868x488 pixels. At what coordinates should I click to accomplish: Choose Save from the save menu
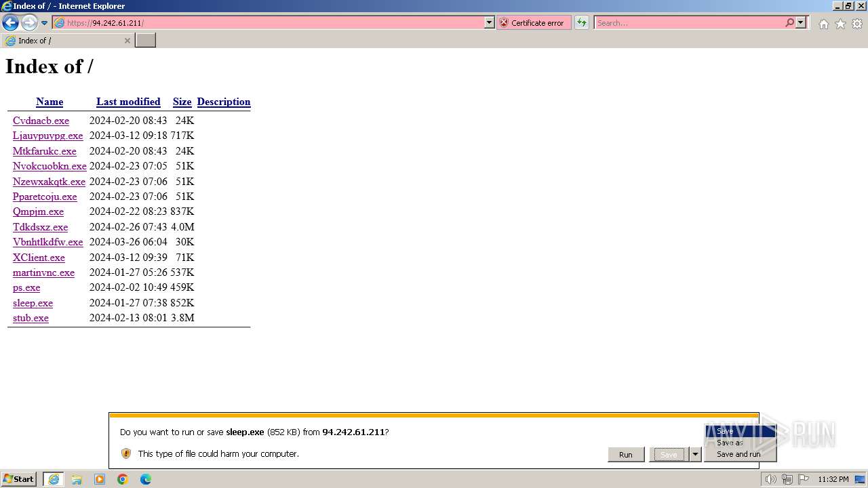[740, 431]
